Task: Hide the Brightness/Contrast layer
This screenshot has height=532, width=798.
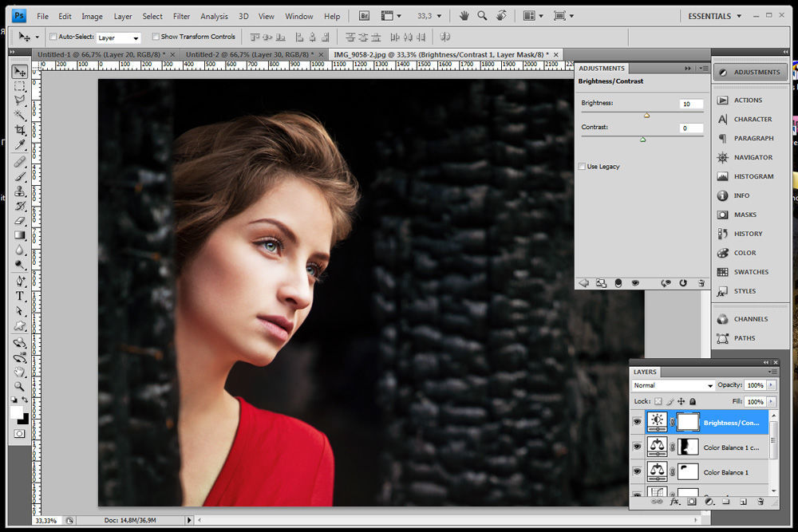Action: 637,422
